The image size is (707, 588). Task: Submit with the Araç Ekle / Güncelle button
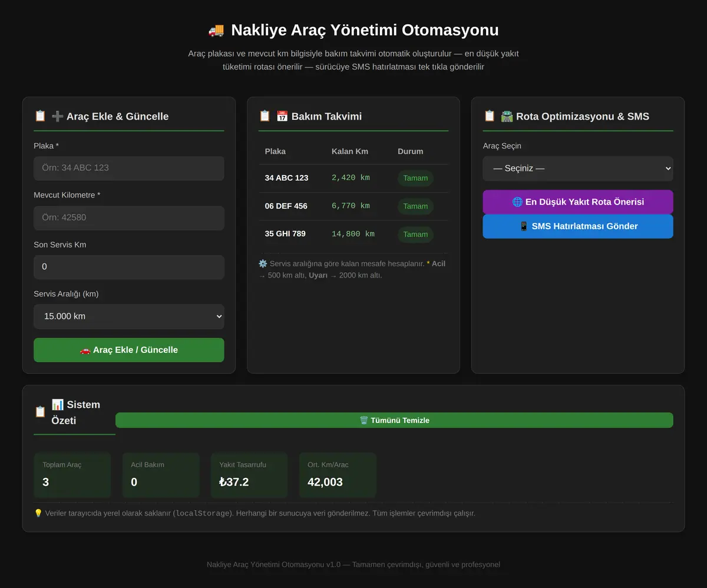click(129, 350)
